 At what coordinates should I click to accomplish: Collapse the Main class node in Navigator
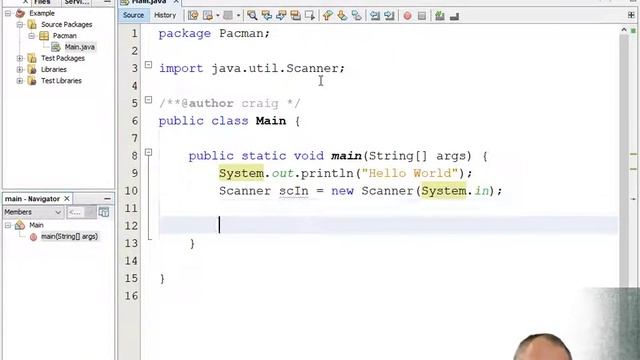[x=8, y=225]
